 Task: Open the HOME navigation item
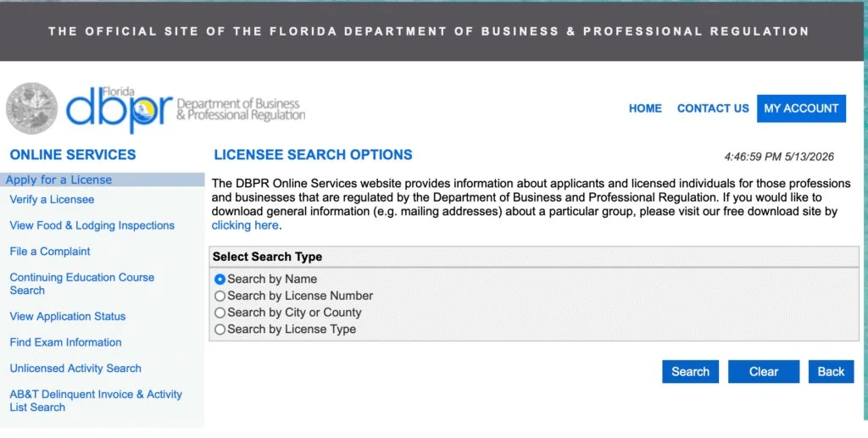pos(645,108)
